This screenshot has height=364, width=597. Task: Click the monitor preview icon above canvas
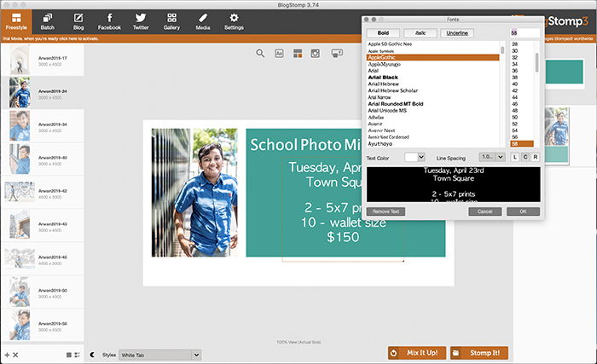click(x=337, y=54)
